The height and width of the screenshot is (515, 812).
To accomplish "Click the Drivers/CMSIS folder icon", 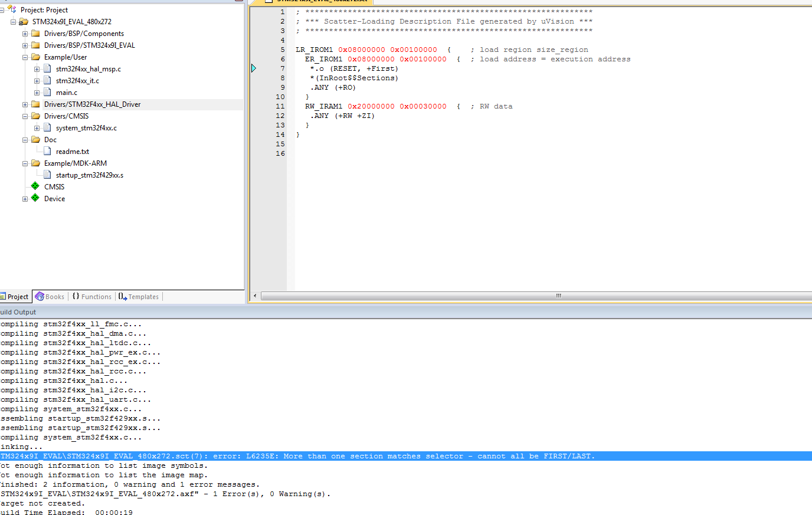I will [35, 116].
